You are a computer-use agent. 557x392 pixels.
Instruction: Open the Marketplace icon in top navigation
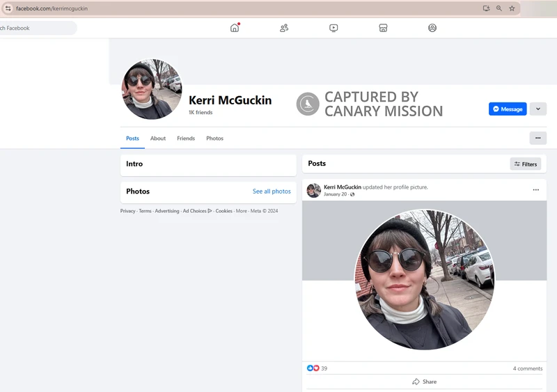click(383, 28)
